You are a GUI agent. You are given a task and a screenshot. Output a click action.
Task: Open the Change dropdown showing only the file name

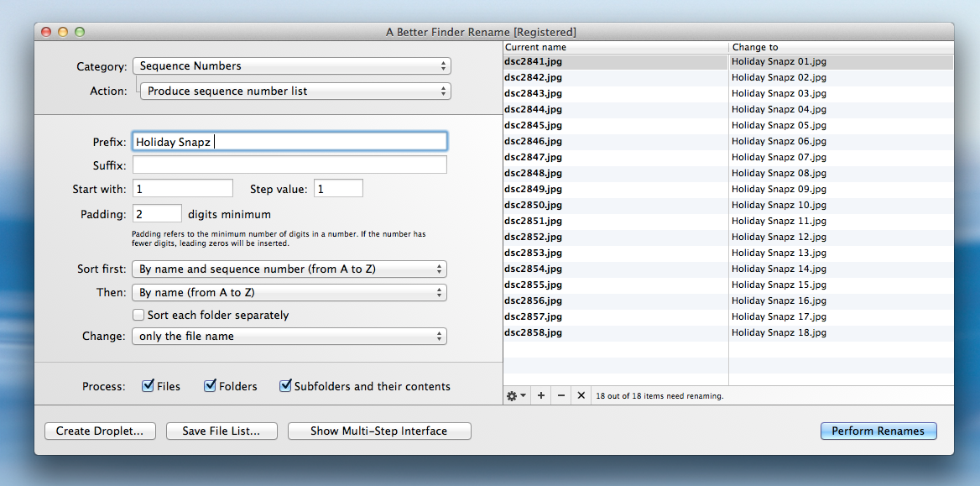point(289,336)
